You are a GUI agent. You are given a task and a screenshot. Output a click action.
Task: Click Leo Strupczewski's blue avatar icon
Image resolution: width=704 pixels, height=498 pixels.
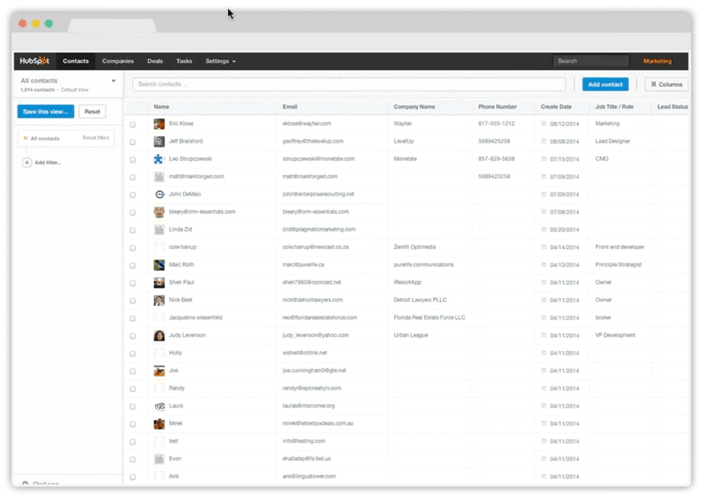(x=159, y=159)
